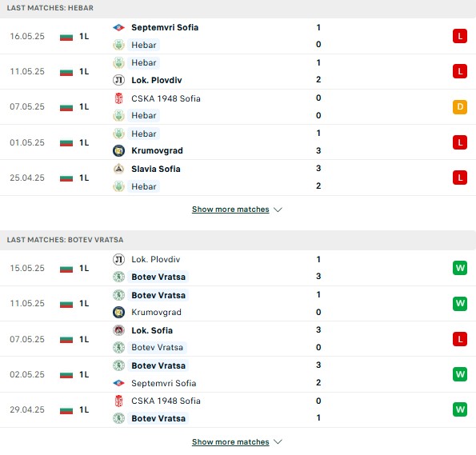Image resolution: width=476 pixels, height=455 pixels.
Task: Click the red L badge for 16.05.25 match
Action: click(460, 36)
